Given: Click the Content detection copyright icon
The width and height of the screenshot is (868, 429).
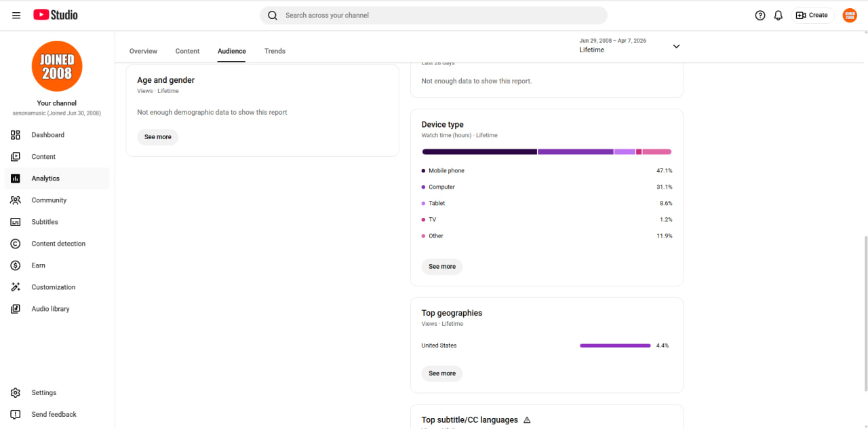Looking at the screenshot, I should 16,244.
